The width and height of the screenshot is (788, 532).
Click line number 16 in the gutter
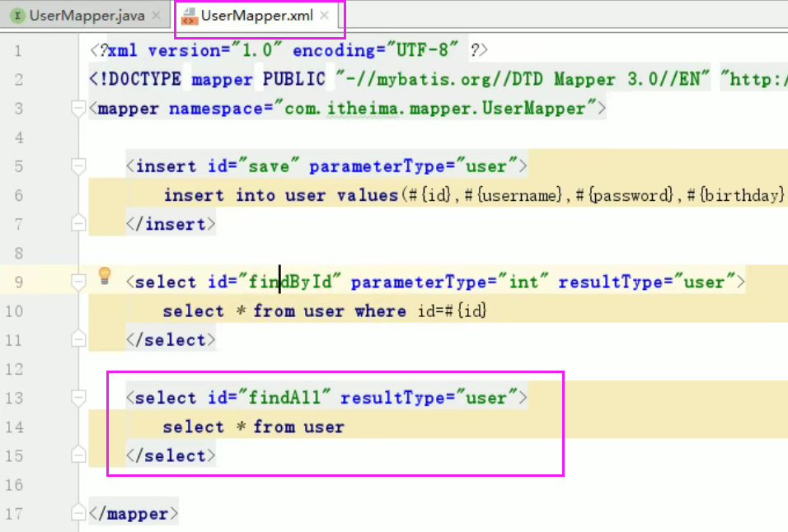[x=14, y=485]
